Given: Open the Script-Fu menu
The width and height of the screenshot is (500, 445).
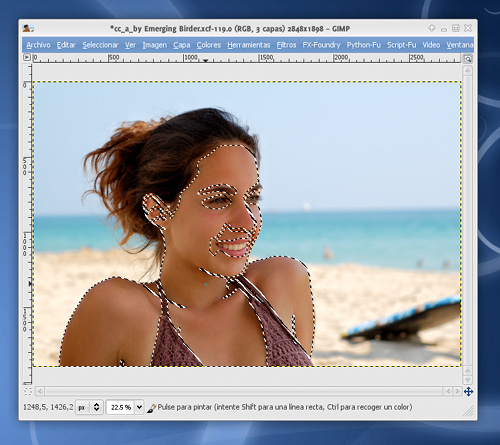Looking at the screenshot, I should pyautogui.click(x=402, y=45).
